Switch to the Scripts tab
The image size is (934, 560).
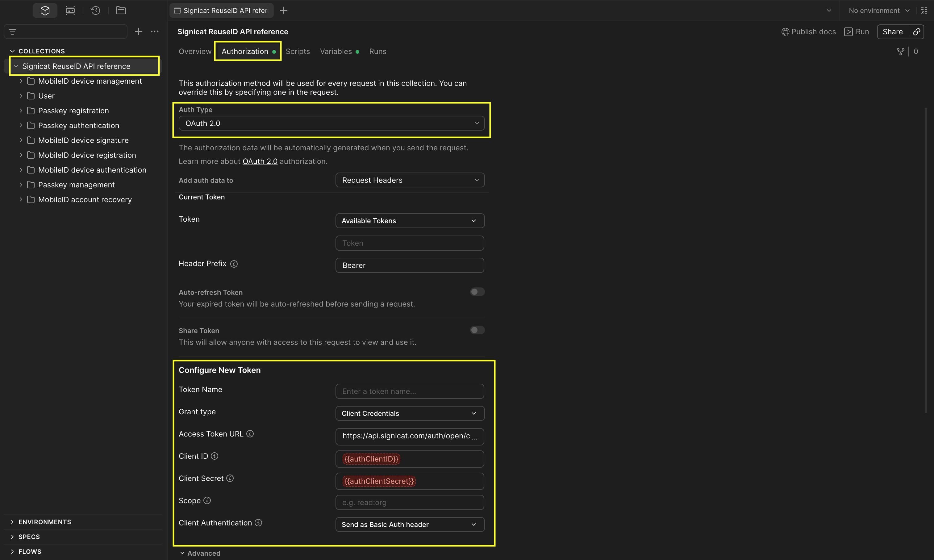[298, 51]
